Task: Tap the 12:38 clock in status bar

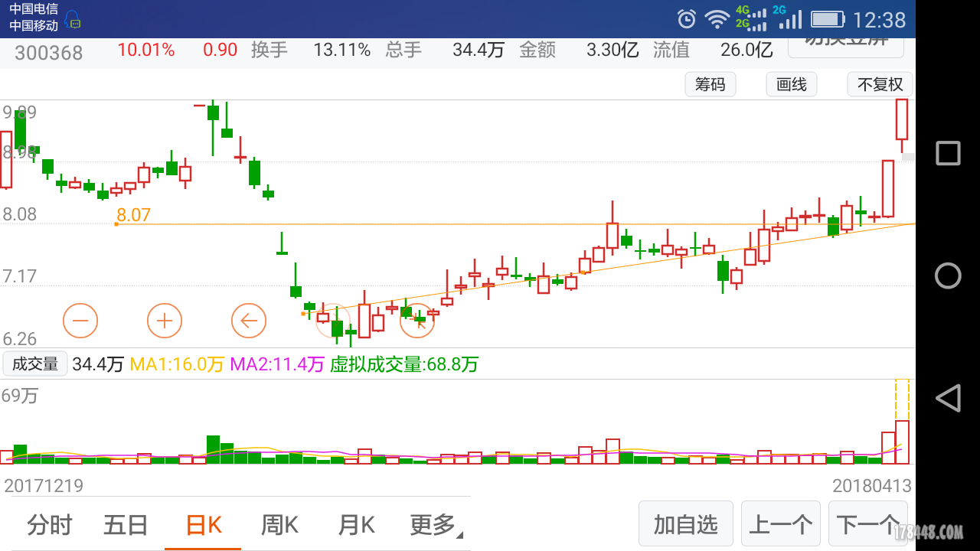Action: [x=879, y=19]
